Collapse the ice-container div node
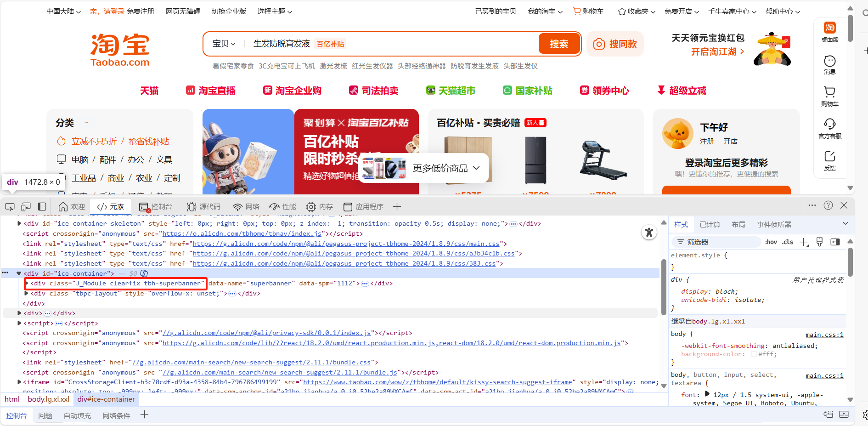Image resolution: width=868 pixels, height=426 pixels. [x=19, y=273]
